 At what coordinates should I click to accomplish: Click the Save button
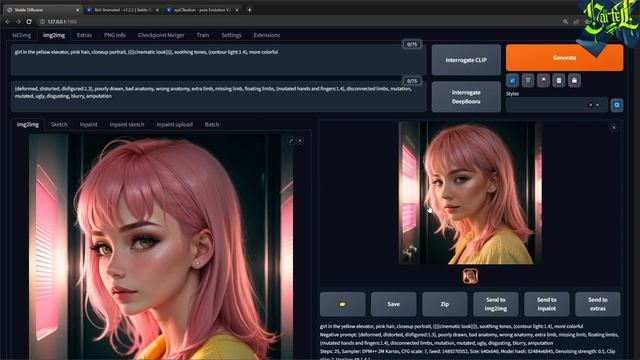393,304
